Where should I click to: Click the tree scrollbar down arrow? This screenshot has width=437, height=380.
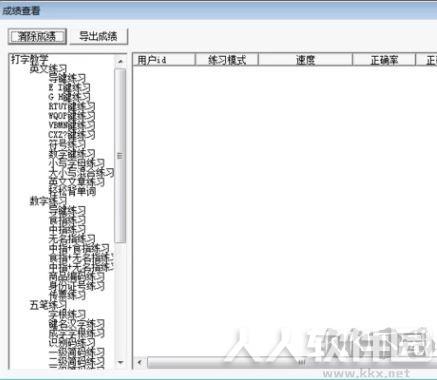pyautogui.click(x=120, y=362)
